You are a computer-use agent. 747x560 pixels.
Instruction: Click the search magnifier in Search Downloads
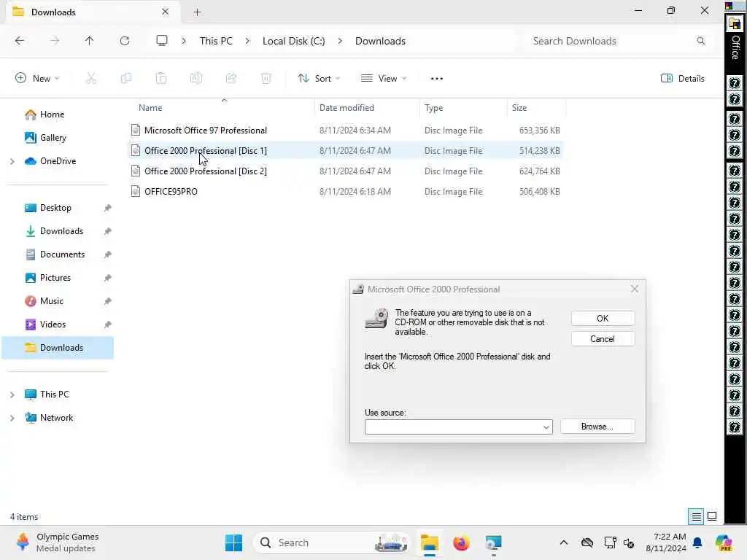701,41
